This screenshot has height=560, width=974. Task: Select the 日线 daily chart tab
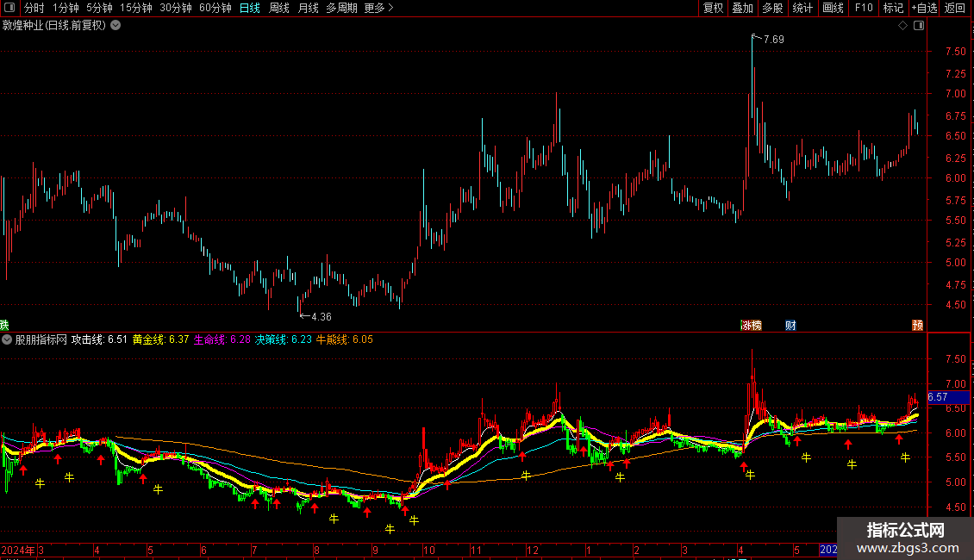point(250,8)
